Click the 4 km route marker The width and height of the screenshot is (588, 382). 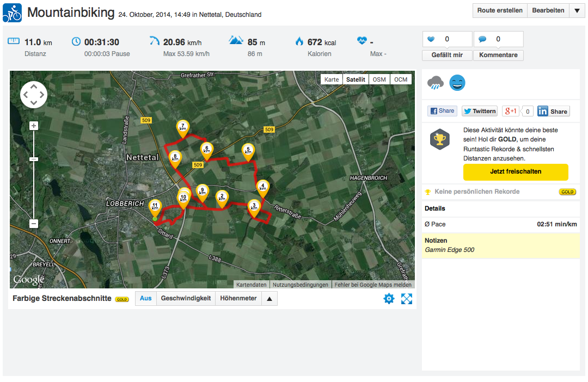pos(262,188)
